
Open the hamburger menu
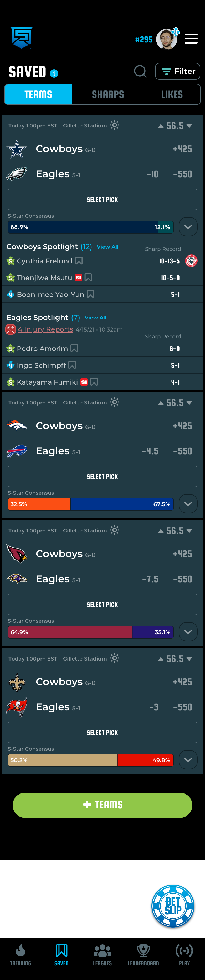coord(191,38)
